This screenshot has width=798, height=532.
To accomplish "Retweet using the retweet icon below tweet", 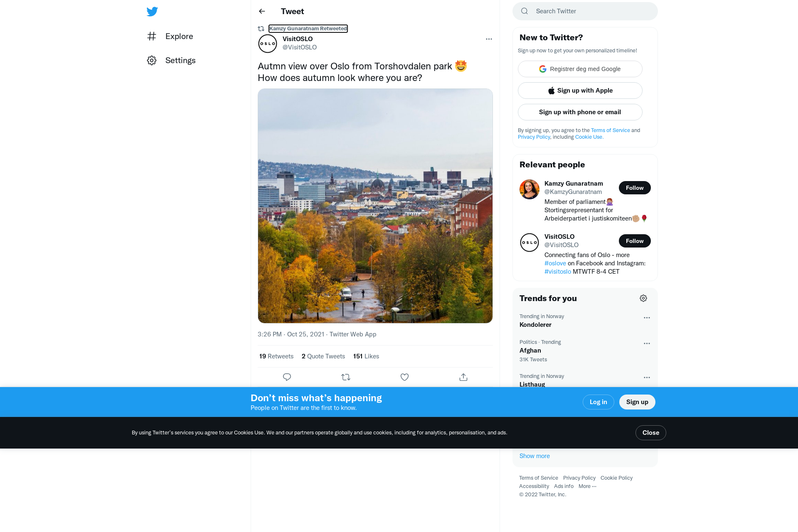I will point(346,377).
